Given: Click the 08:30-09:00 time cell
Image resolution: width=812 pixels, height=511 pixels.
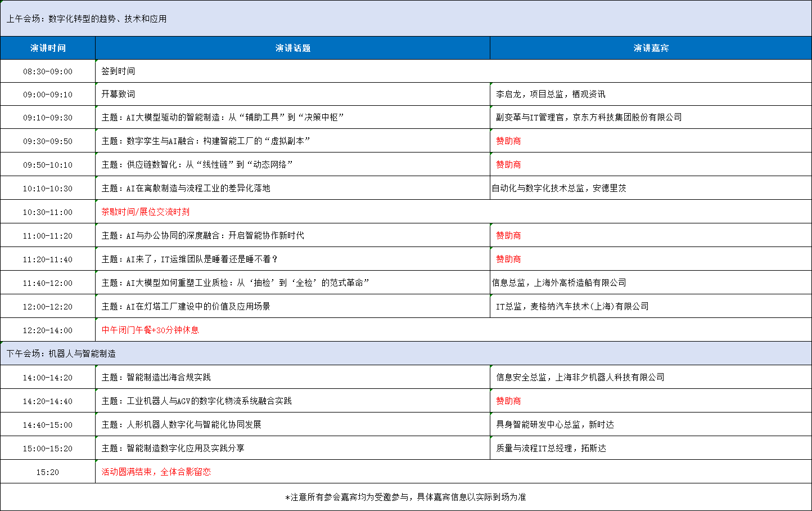Looking at the screenshot, I should (x=48, y=71).
